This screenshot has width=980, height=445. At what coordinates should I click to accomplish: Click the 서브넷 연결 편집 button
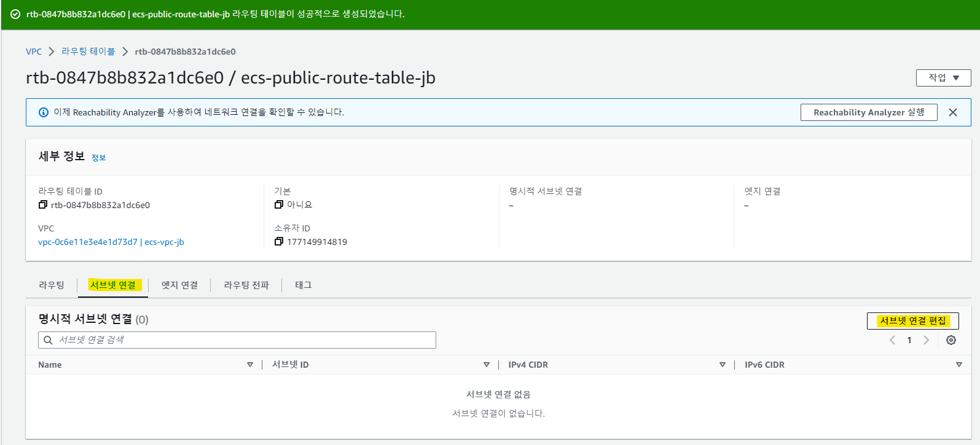(x=913, y=321)
